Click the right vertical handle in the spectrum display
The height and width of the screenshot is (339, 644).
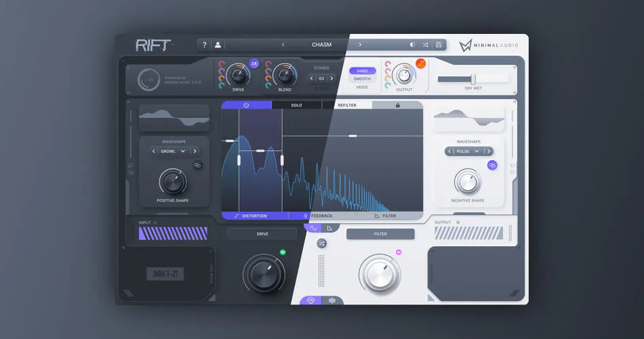[x=282, y=160]
